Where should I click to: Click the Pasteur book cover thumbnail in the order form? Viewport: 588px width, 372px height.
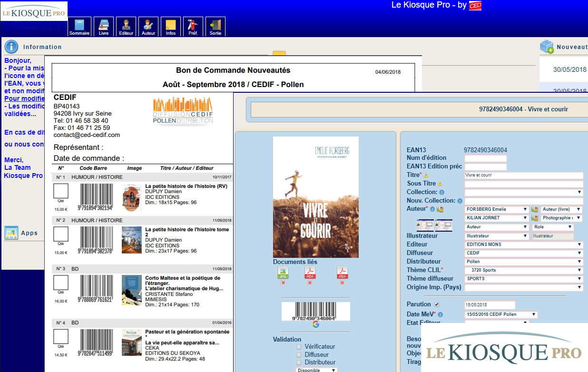click(132, 343)
